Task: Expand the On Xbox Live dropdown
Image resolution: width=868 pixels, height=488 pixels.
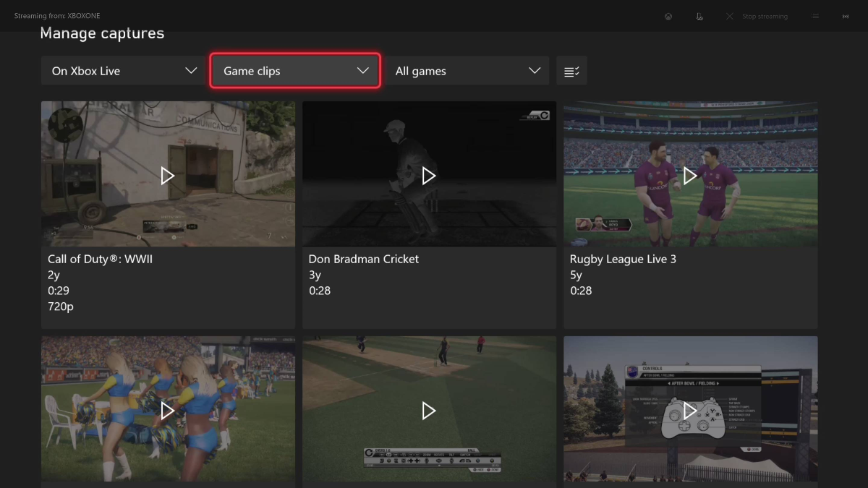Action: tap(122, 70)
